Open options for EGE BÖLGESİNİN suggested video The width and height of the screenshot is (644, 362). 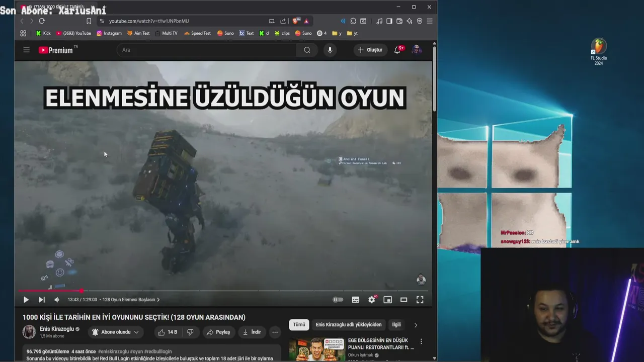[x=421, y=341]
